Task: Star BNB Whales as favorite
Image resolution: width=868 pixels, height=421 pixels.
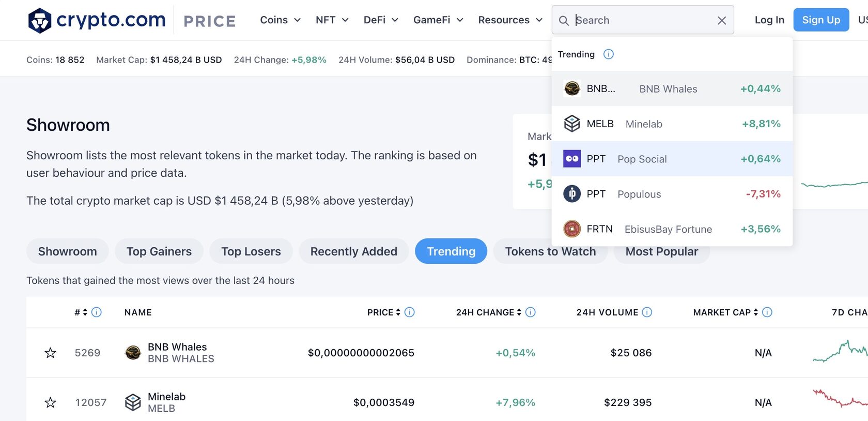Action: (50, 353)
